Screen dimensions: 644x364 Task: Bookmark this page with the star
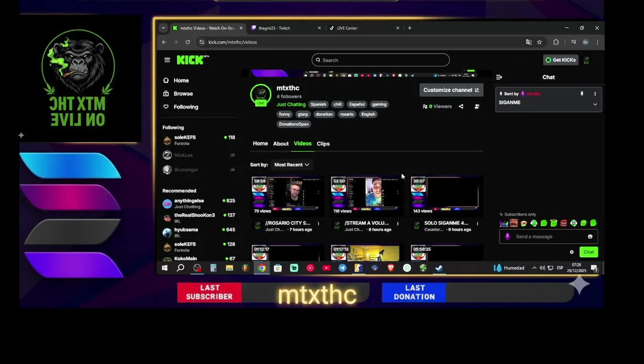pyautogui.click(x=539, y=42)
